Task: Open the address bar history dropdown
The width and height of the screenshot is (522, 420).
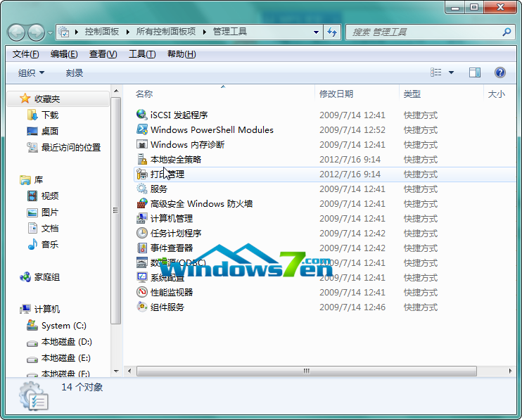Action: 314,32
